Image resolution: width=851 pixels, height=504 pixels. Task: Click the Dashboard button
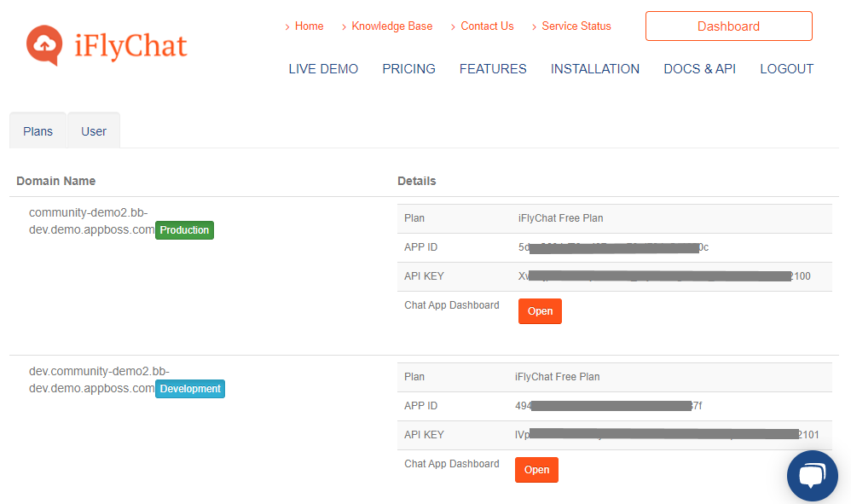728,26
